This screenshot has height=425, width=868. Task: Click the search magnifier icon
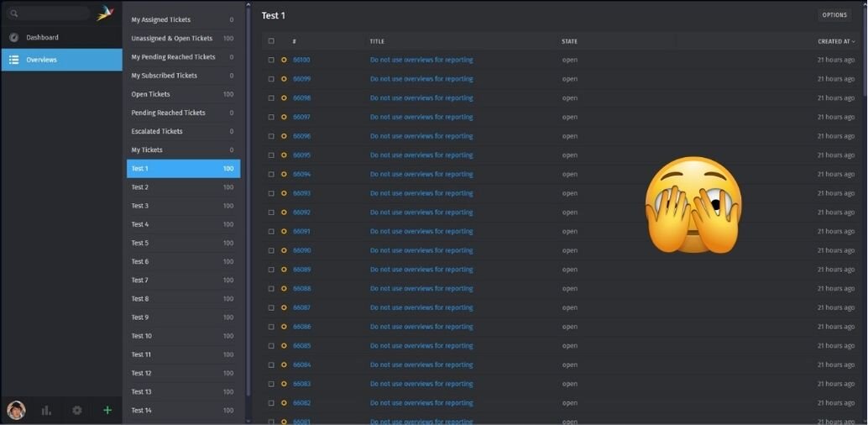(x=14, y=13)
